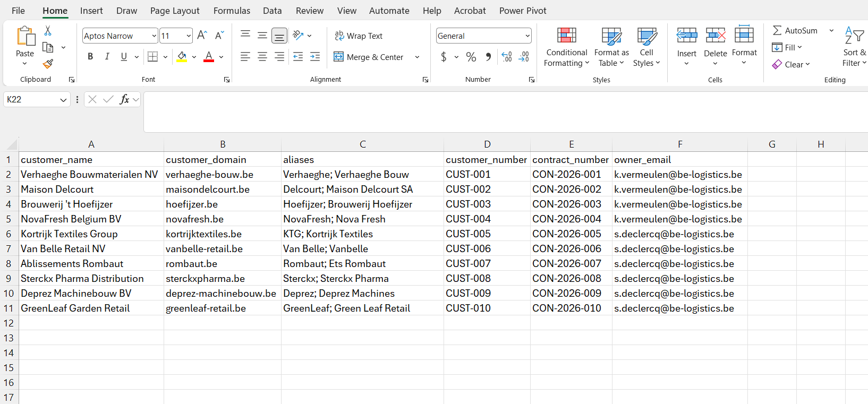Increase font size with the larger A
868x404 pixels.
[202, 36]
